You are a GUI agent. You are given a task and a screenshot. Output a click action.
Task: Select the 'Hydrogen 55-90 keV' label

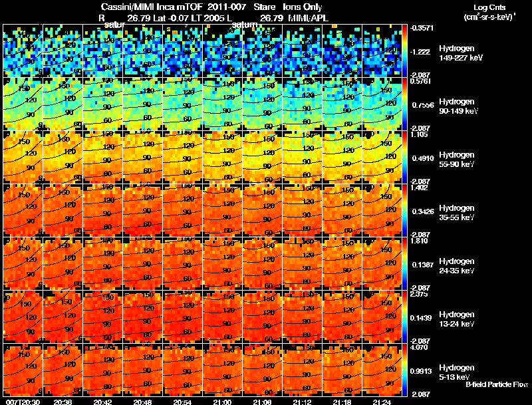(457, 160)
